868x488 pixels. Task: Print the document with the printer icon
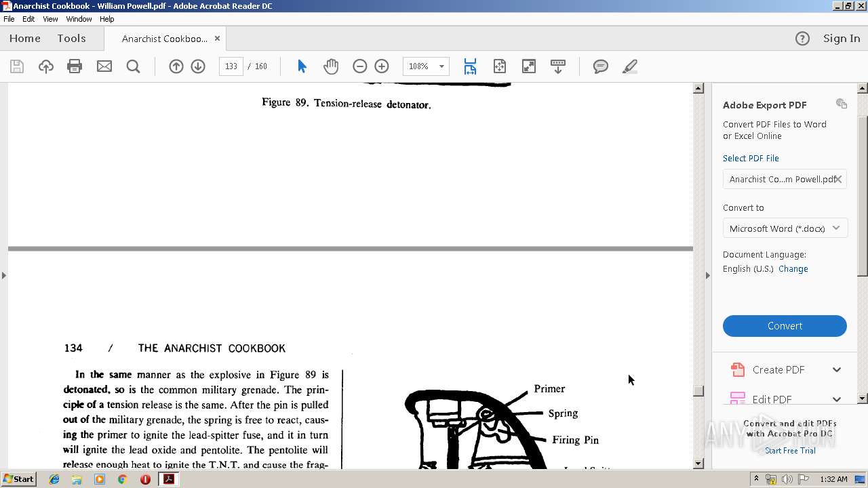75,66
